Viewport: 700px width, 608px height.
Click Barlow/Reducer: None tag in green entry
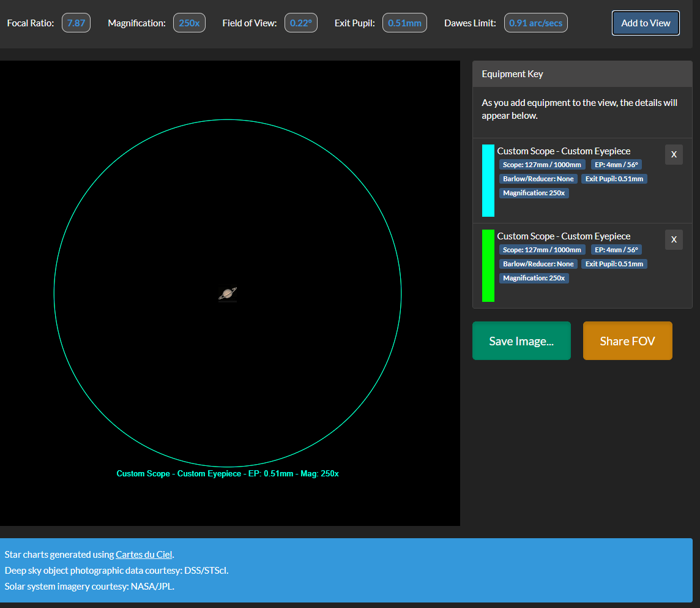tap(538, 264)
